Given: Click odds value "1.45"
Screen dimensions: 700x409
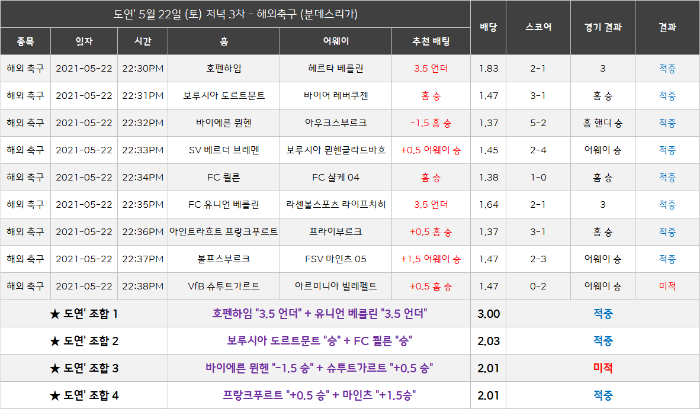Looking at the screenshot, I should [x=488, y=150].
